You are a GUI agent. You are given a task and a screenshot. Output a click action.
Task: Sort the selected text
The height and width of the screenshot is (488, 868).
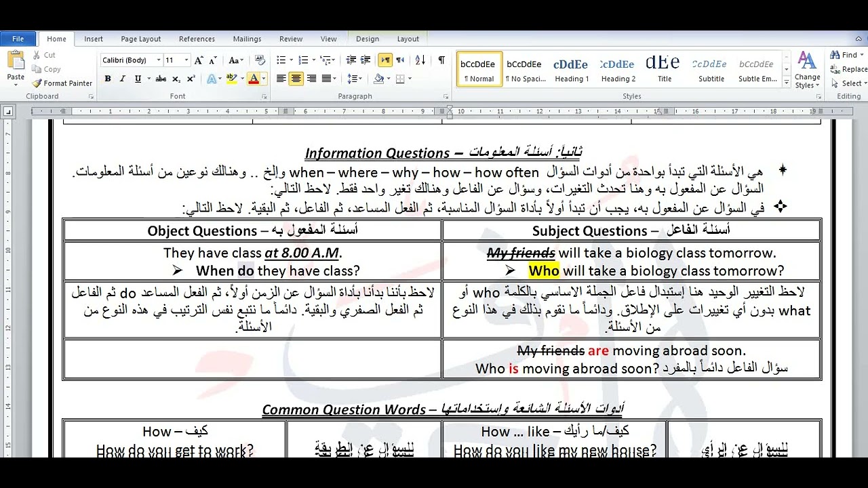click(x=420, y=60)
